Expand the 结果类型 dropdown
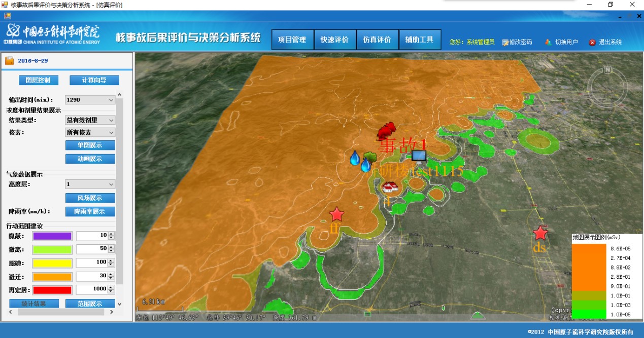644x338 pixels. (90, 120)
